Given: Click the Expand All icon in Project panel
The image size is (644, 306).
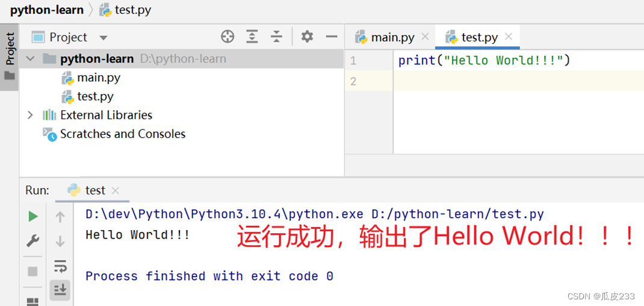Looking at the screenshot, I should coord(252,37).
